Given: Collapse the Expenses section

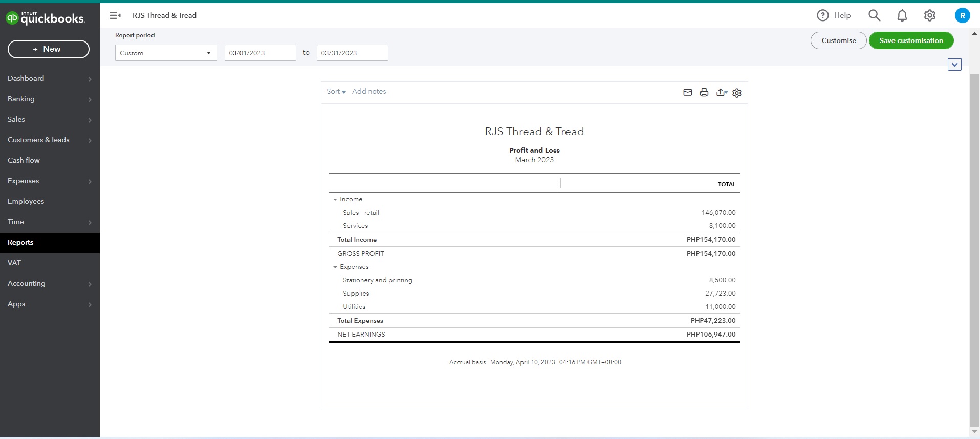Looking at the screenshot, I should pos(335,267).
